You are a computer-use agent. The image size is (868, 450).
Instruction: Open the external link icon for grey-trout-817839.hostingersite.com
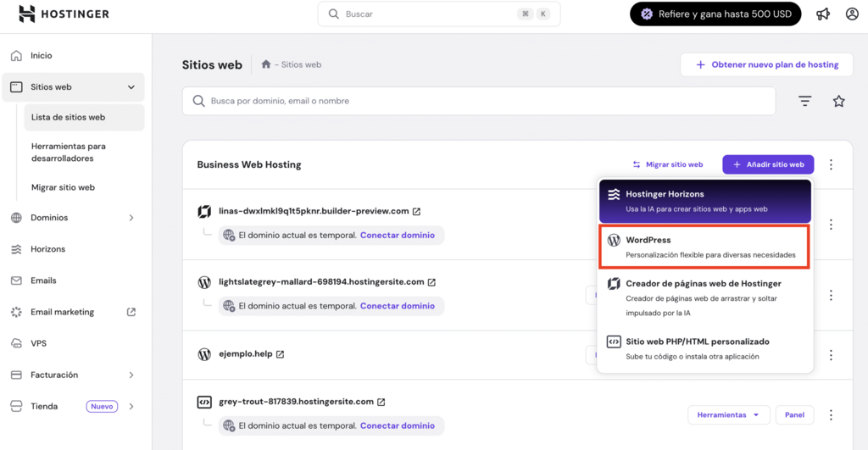pyautogui.click(x=381, y=402)
